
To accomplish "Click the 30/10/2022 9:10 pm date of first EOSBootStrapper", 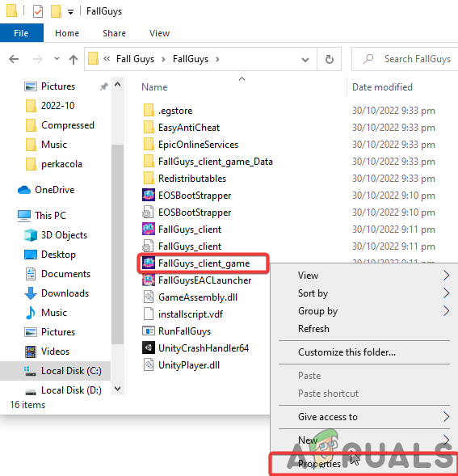I will point(393,196).
